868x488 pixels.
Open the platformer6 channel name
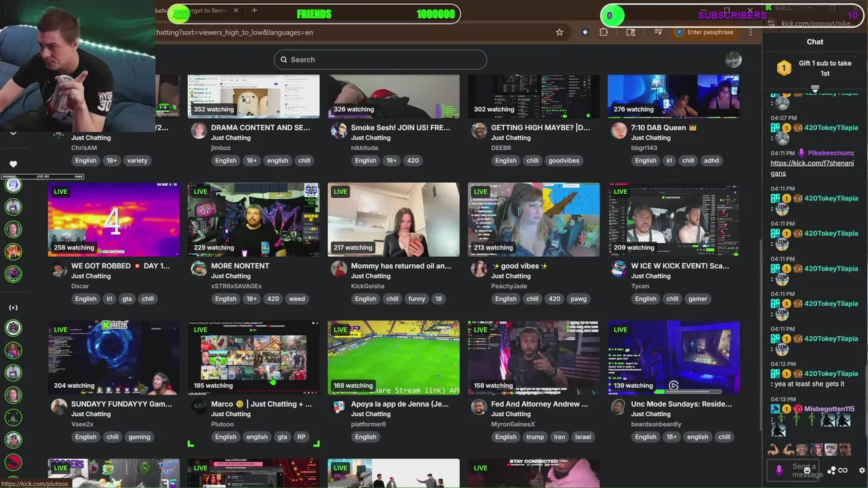click(x=368, y=424)
